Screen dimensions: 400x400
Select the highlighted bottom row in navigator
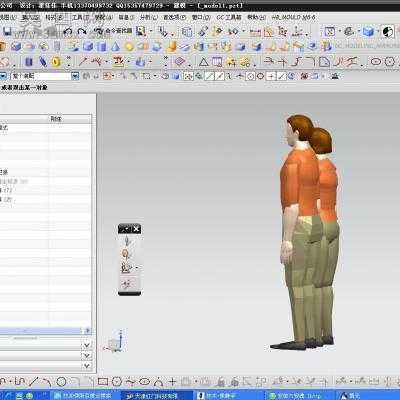41,331
